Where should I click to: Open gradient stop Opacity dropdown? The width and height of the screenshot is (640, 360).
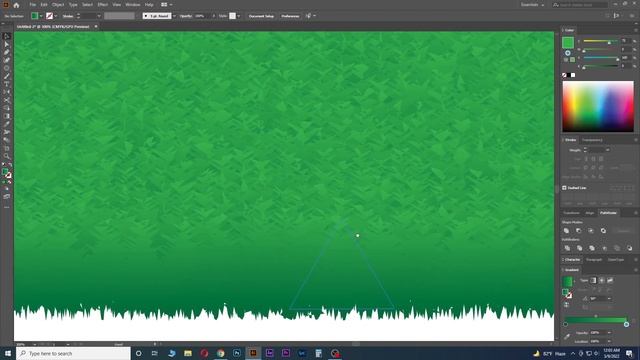click(x=609, y=333)
